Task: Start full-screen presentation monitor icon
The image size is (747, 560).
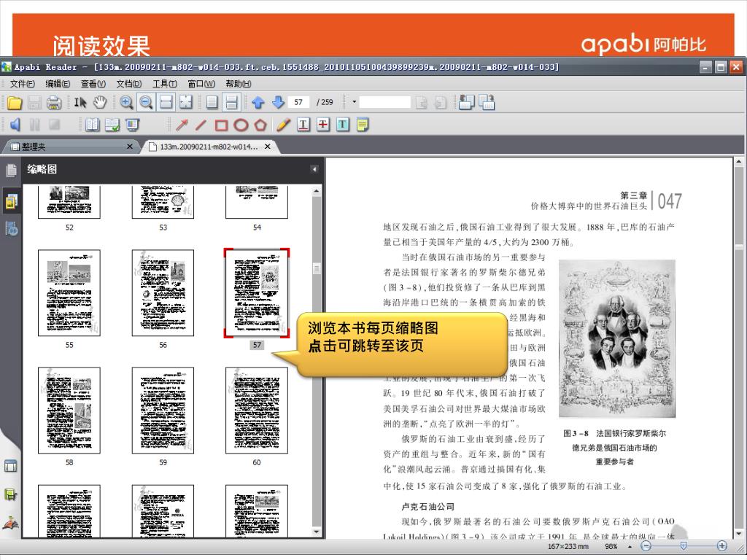Action: [x=132, y=125]
